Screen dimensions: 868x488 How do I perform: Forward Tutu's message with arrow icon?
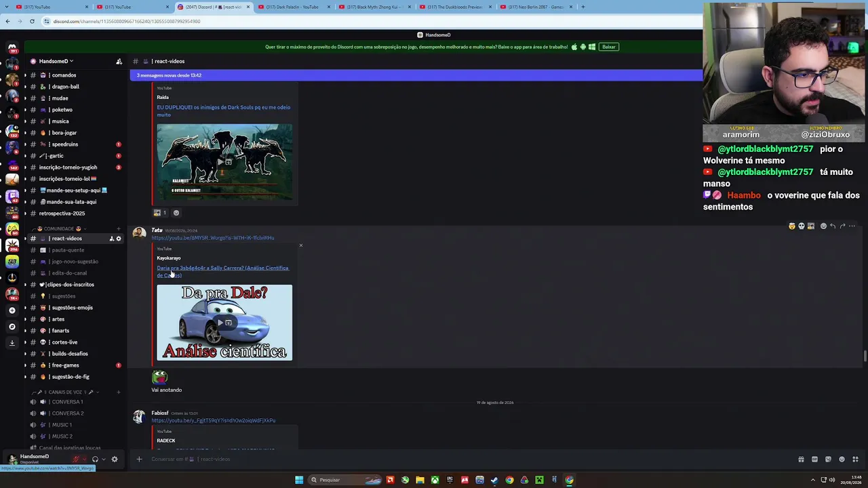point(842,226)
